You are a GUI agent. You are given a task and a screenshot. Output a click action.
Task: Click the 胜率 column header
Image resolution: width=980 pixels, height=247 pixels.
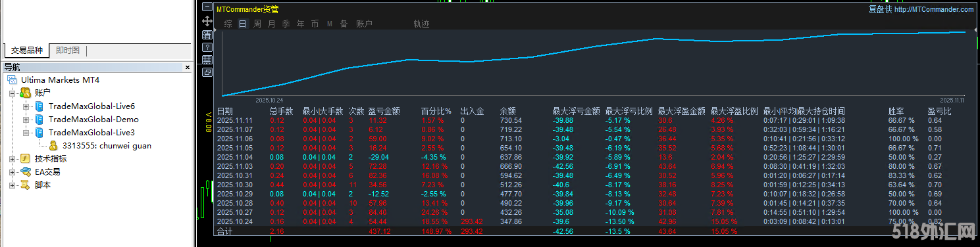[x=896, y=112]
